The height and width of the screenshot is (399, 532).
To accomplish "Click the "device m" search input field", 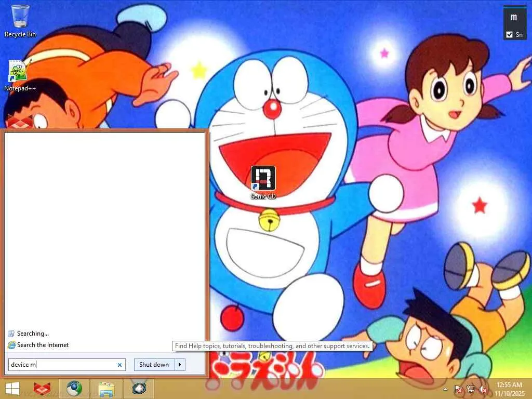I will tap(67, 365).
